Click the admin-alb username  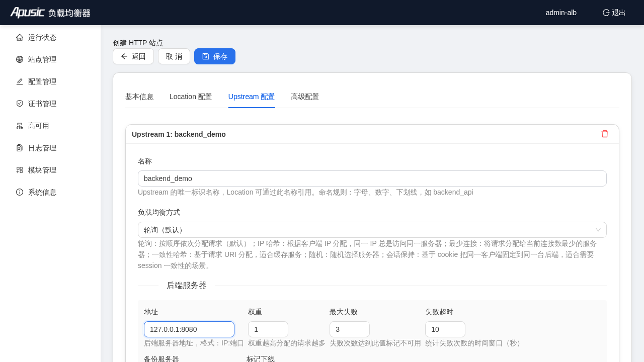[x=561, y=13]
